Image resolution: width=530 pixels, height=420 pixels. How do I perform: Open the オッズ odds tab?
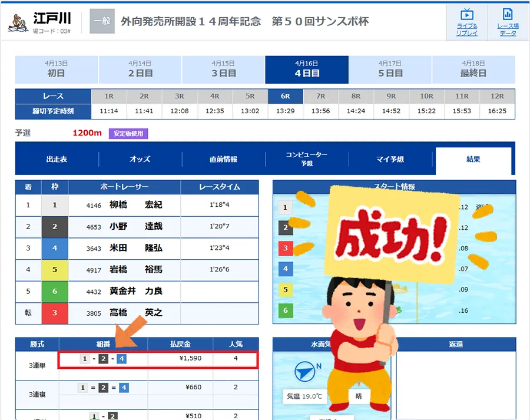point(140,159)
